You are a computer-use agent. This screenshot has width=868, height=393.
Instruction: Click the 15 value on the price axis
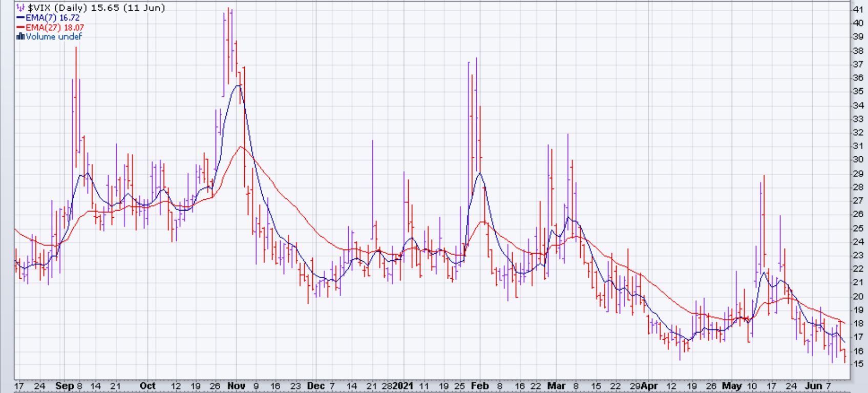(x=858, y=364)
